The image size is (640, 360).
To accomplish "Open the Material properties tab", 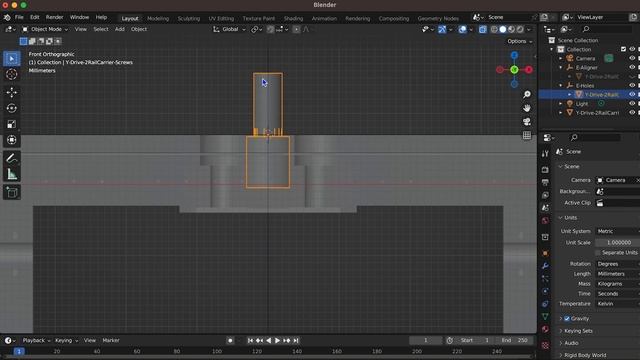I will [x=545, y=329].
